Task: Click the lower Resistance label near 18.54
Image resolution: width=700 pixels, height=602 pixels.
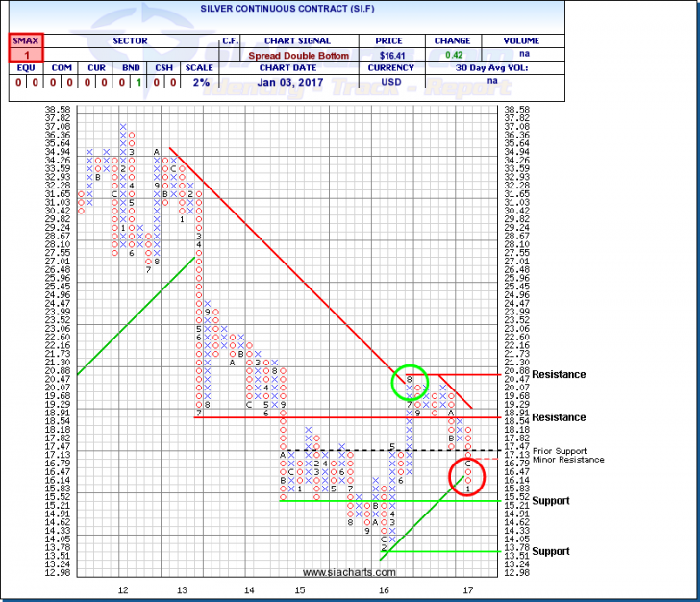Action: point(558,418)
